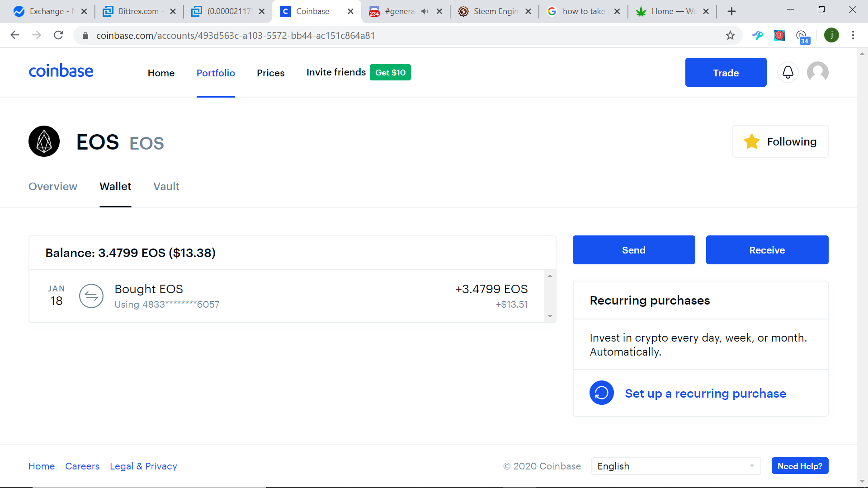The width and height of the screenshot is (868, 488).
Task: Click the EOS coin logo icon
Action: tap(44, 141)
